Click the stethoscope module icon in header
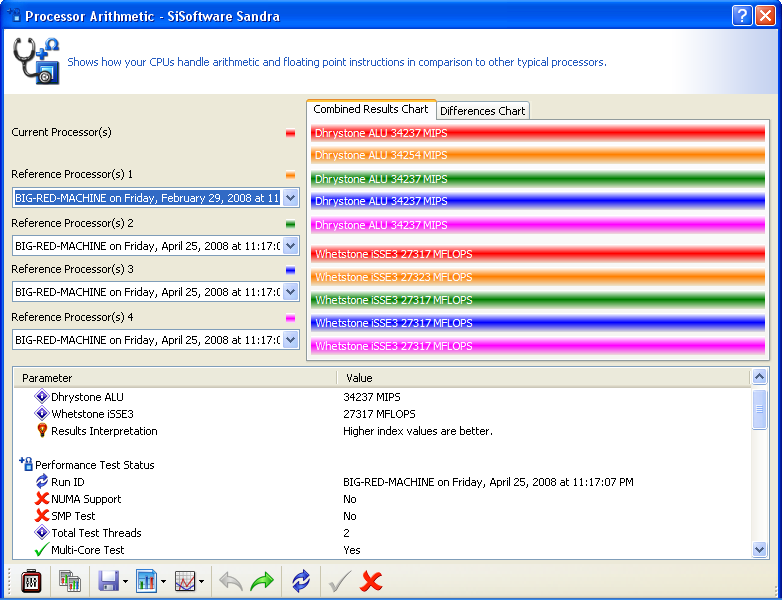 pos(36,61)
